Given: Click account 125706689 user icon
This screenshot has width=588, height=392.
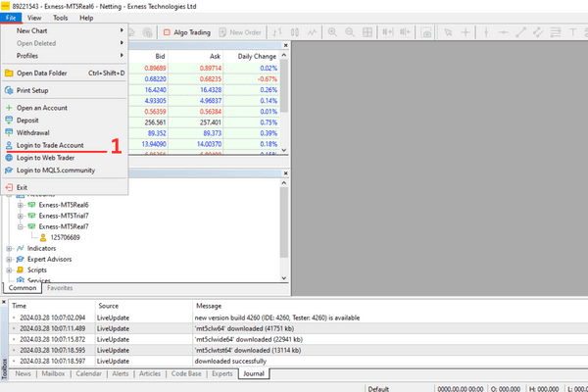Looking at the screenshot, I should [x=42, y=236].
